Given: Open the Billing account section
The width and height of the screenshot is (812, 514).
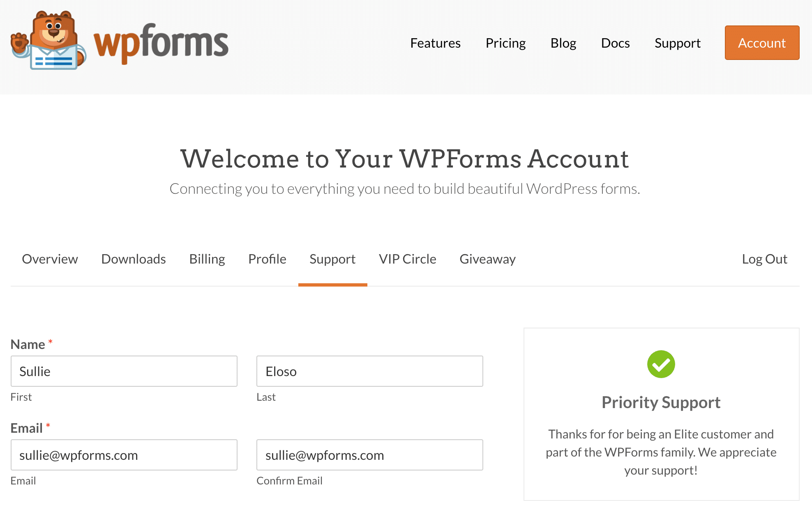Looking at the screenshot, I should point(207,258).
